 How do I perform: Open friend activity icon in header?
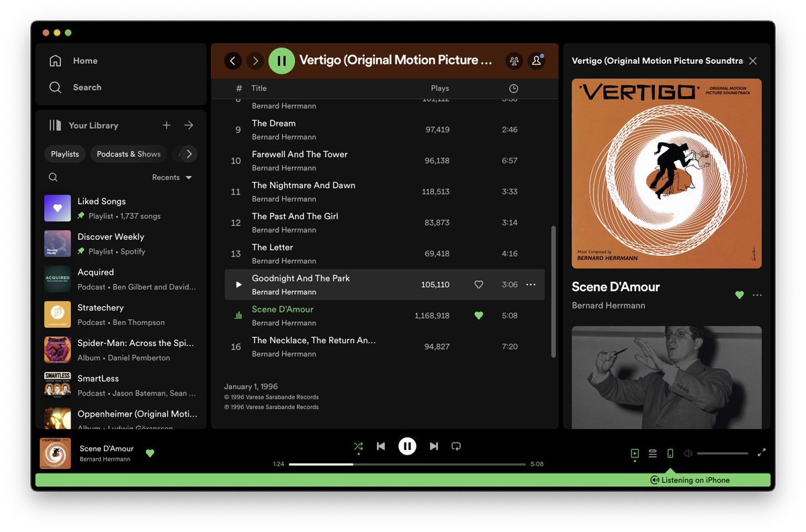point(514,61)
